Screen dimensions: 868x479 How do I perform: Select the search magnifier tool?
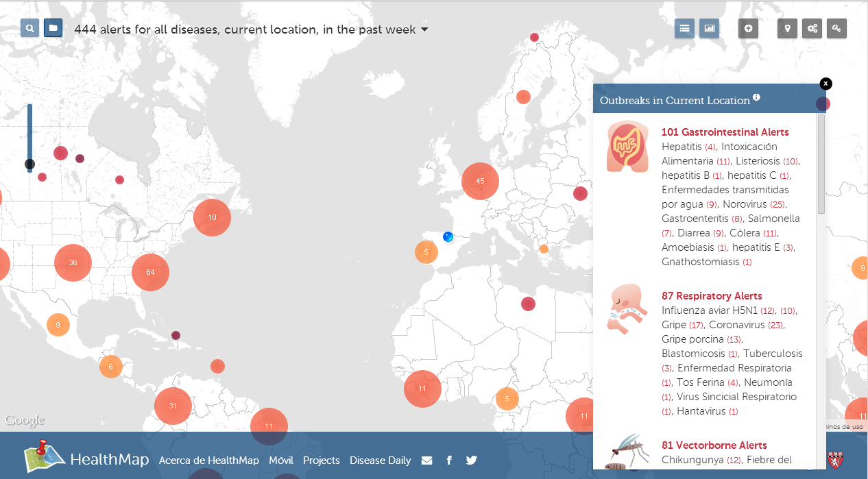[29, 28]
